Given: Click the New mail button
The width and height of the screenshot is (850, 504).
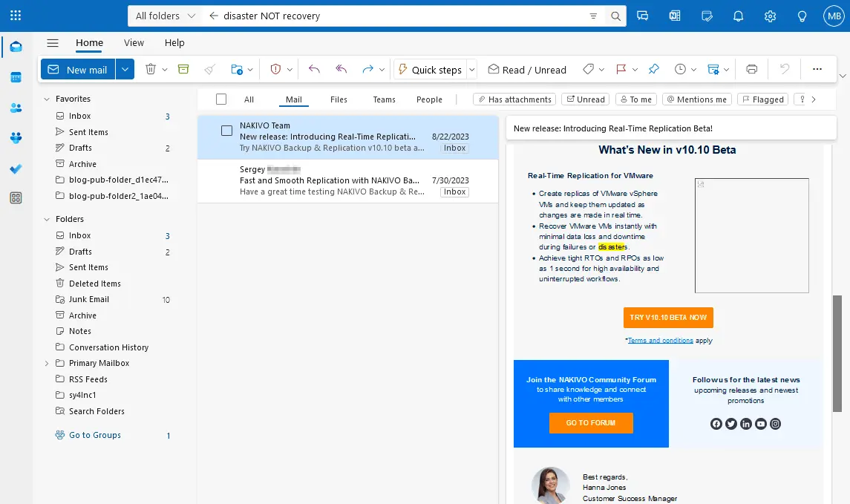Looking at the screenshot, I should pos(78,69).
